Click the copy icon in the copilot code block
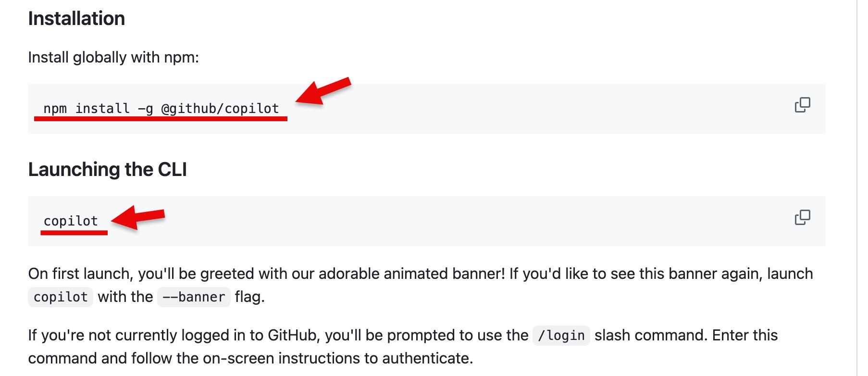 803,217
